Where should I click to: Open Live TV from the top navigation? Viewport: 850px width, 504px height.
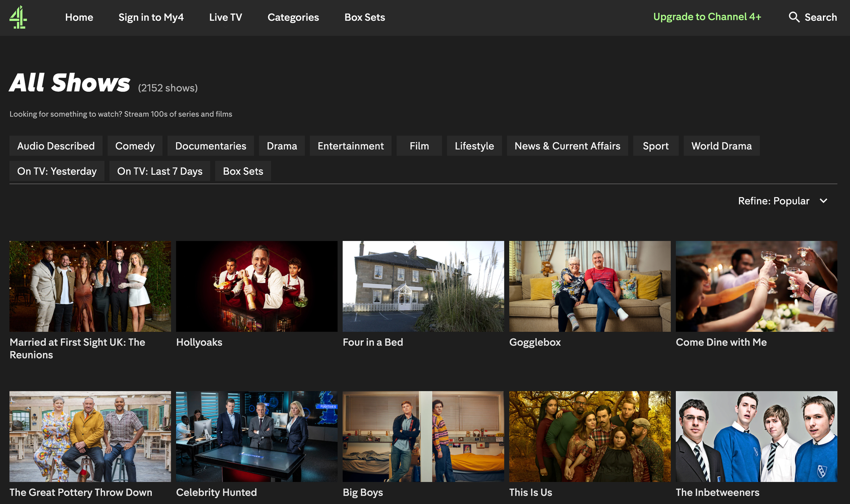[225, 17]
